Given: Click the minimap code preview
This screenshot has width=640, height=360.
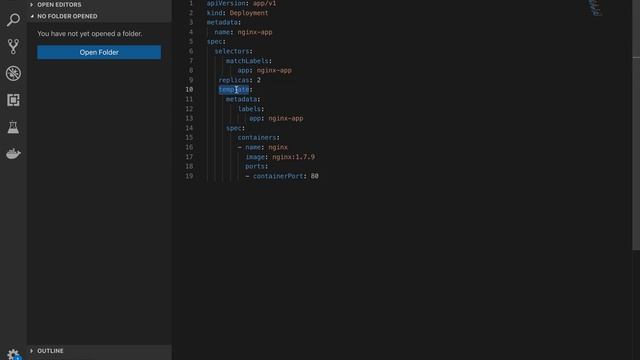Looking at the screenshot, I should [x=596, y=7].
